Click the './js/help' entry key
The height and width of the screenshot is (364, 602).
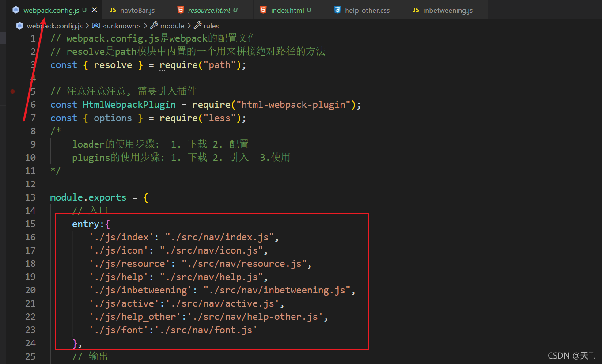(x=118, y=277)
